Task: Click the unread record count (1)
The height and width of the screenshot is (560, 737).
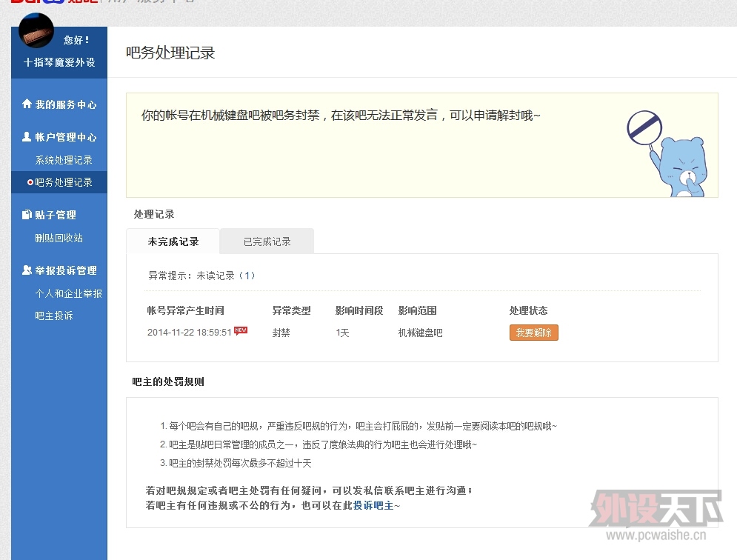Action: coord(247,276)
